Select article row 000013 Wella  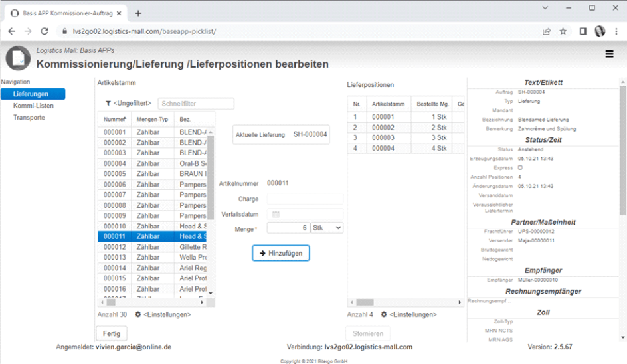click(x=152, y=258)
